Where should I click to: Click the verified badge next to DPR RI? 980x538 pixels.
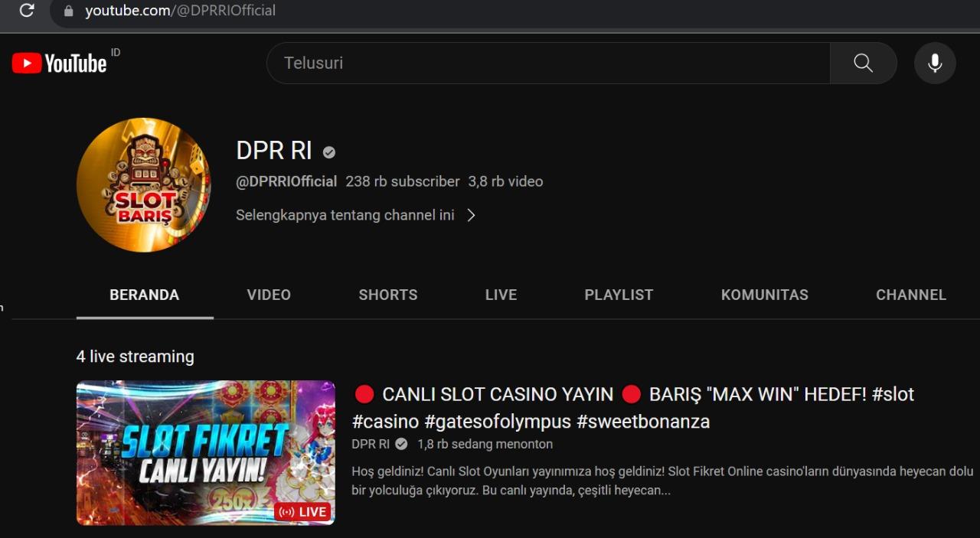328,152
